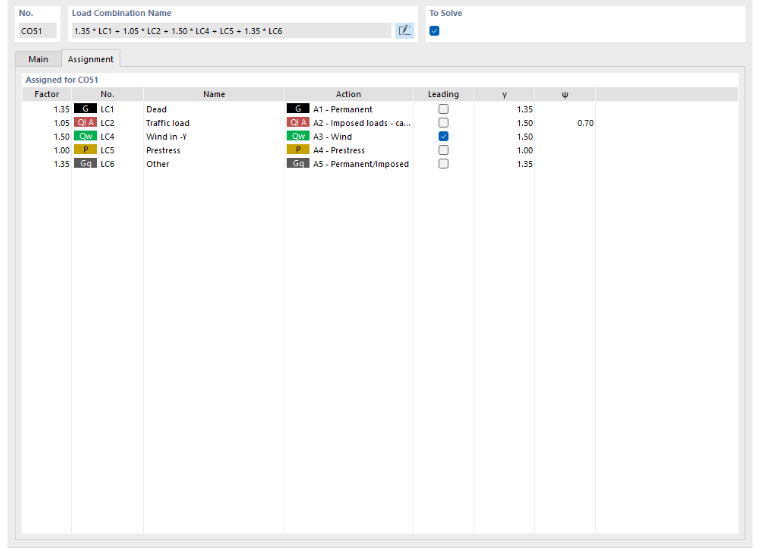Uncheck Leading checkbox for A3 - Wind
This screenshot has width=760, height=548.
443,136
